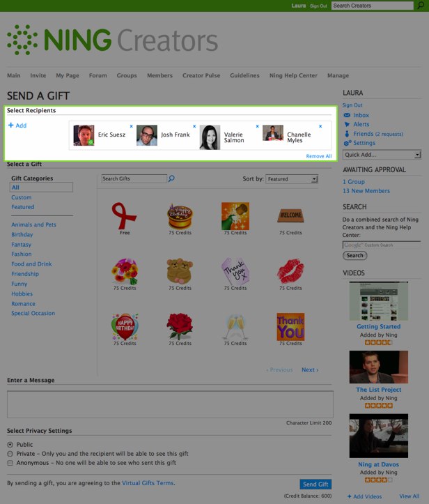Click the Alerts icon in sidebar
Image resolution: width=429 pixels, height=504 pixels.
347,124
